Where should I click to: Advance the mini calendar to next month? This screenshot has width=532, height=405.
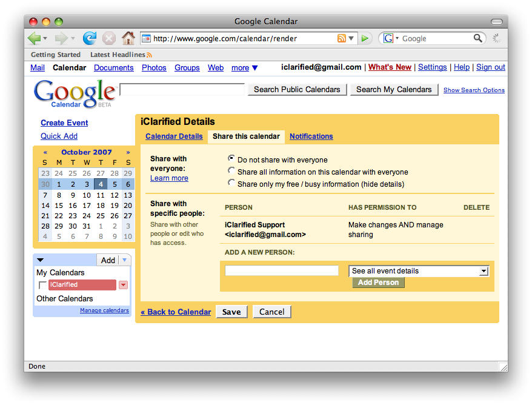(128, 152)
